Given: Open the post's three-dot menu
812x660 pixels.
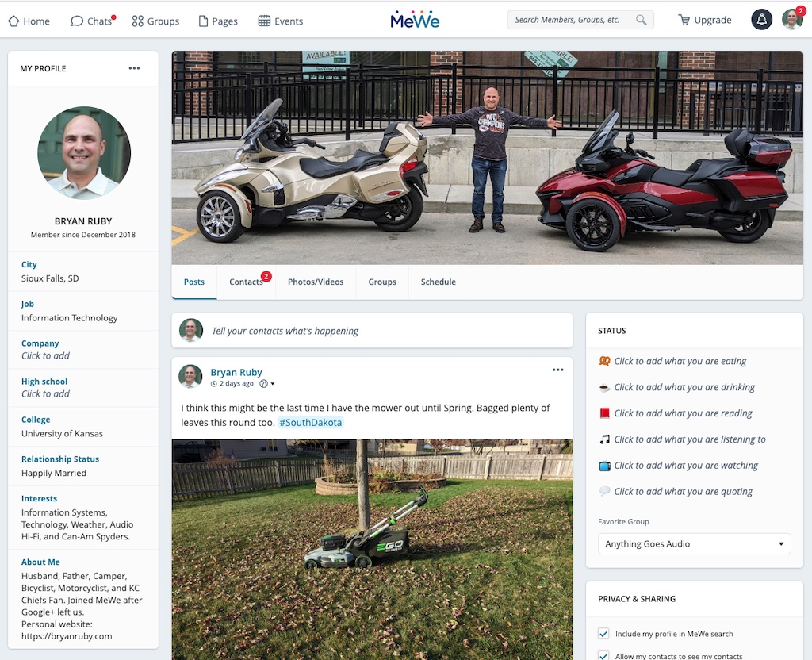Looking at the screenshot, I should [x=557, y=370].
